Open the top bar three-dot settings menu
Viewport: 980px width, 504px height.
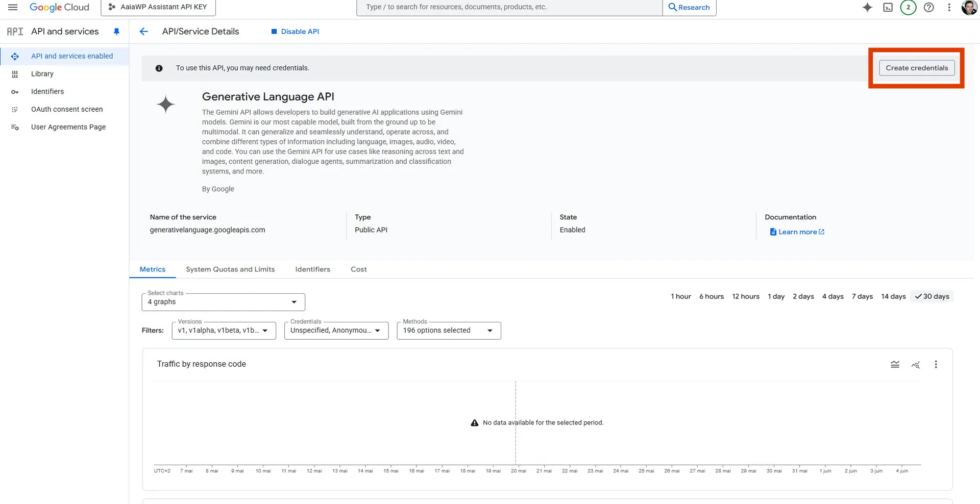tap(949, 7)
